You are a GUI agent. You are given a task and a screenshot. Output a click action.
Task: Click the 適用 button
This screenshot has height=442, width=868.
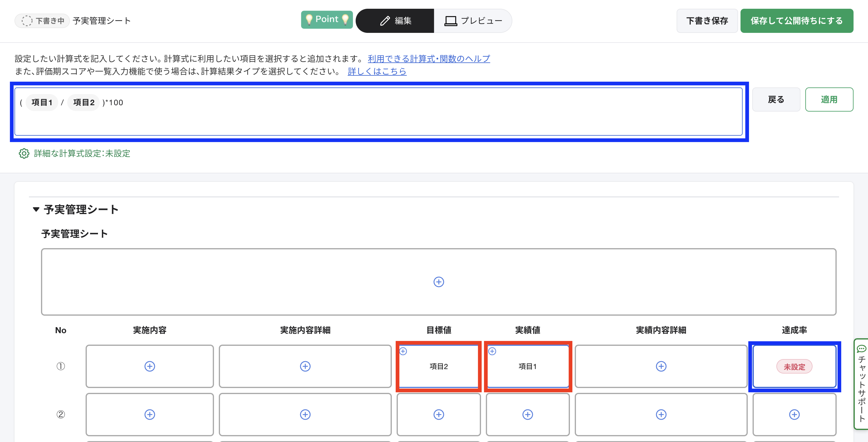[x=829, y=99]
